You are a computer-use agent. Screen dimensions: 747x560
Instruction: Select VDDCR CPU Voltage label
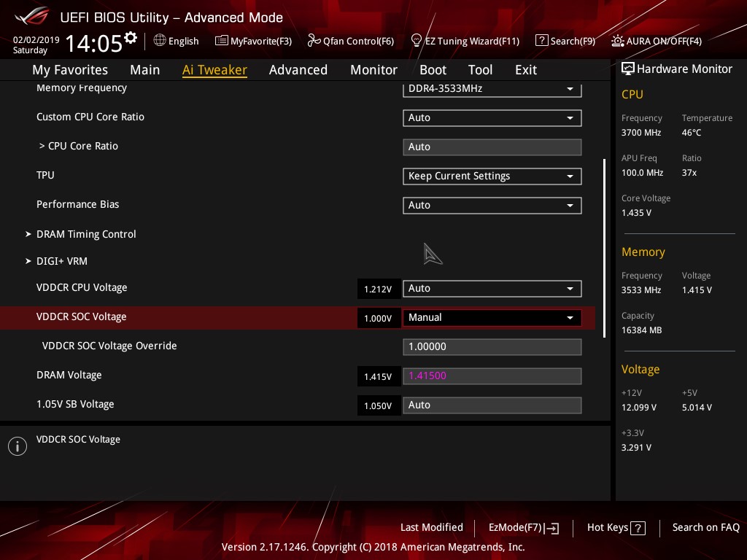[82, 287]
